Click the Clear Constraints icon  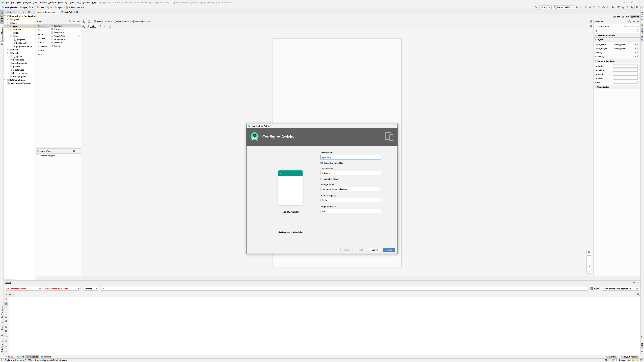[100, 26]
